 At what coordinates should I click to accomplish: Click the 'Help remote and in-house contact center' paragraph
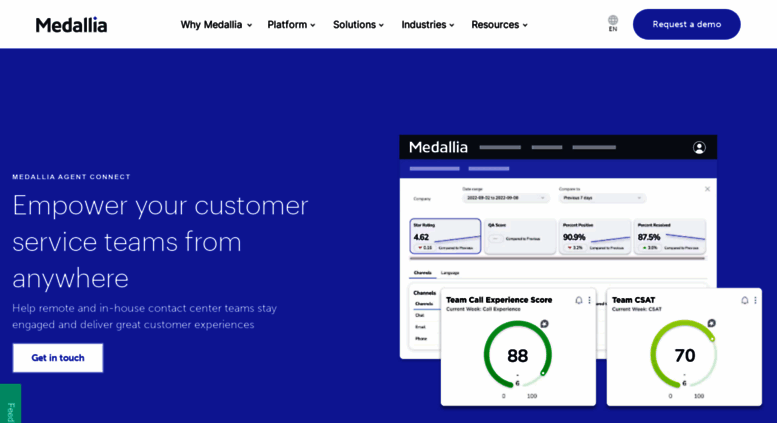click(144, 317)
